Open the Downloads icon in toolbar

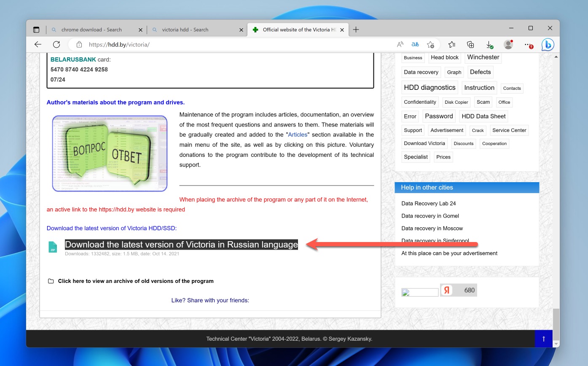(x=489, y=44)
